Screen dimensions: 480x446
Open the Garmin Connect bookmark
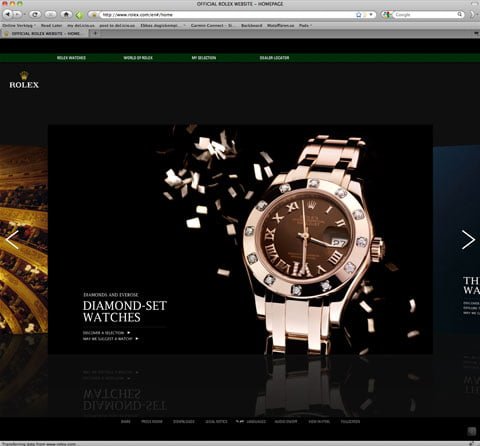(x=212, y=25)
